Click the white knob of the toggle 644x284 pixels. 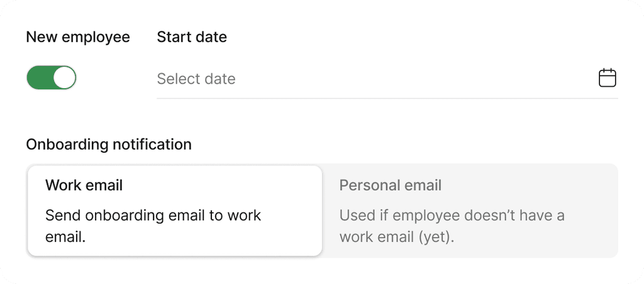pos(64,78)
